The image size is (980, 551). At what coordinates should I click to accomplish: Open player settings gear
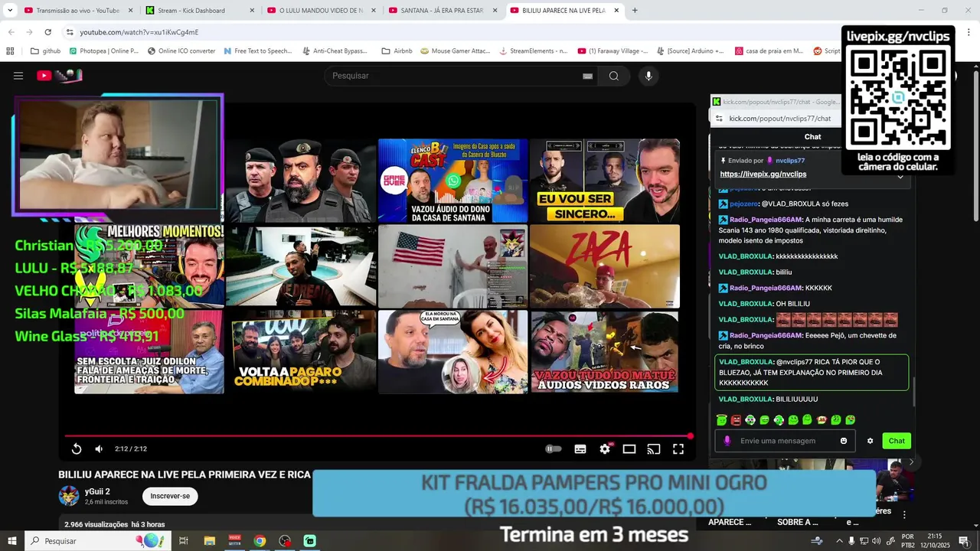(605, 449)
